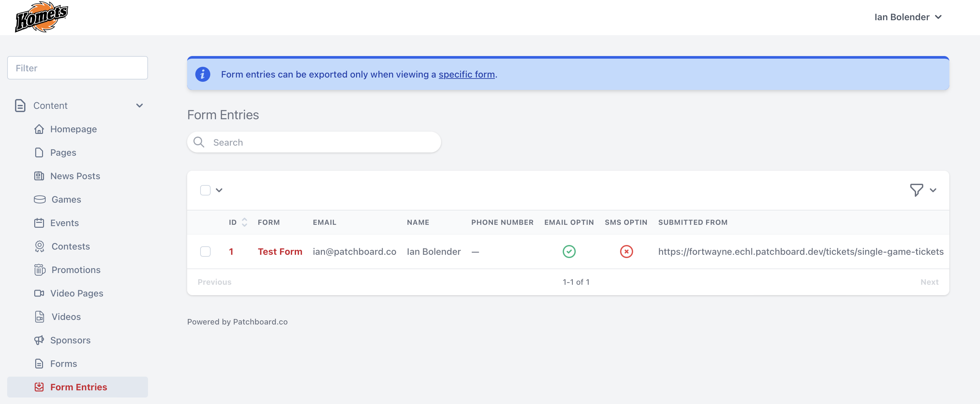The height and width of the screenshot is (404, 980).
Task: Click the Komets logo
Action: (41, 17)
